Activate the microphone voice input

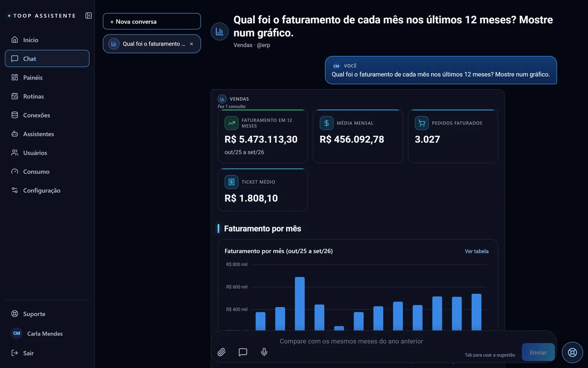(264, 352)
